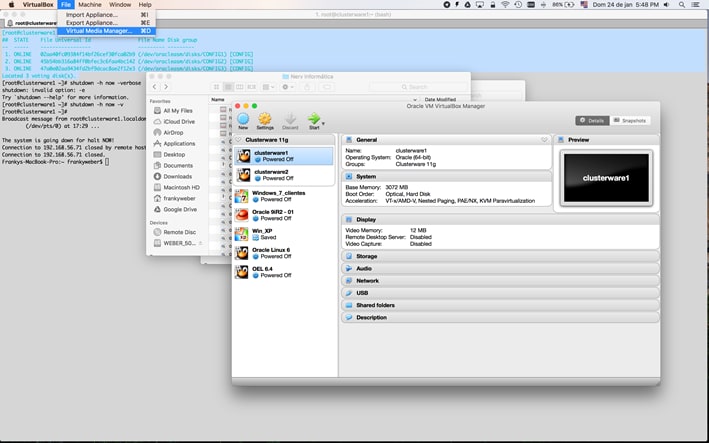Switch to the Snapshots view
The height and width of the screenshot is (443, 709).
pos(630,120)
